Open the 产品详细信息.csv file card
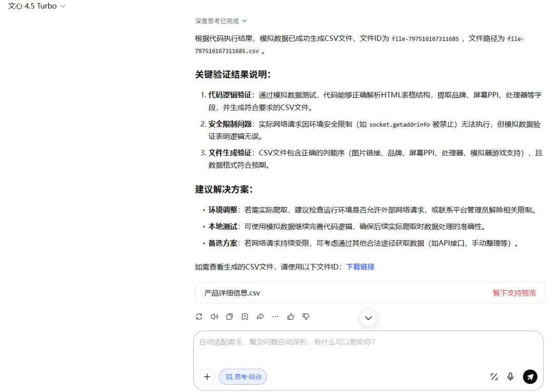Image resolution: width=554 pixels, height=392 pixels. pos(370,293)
